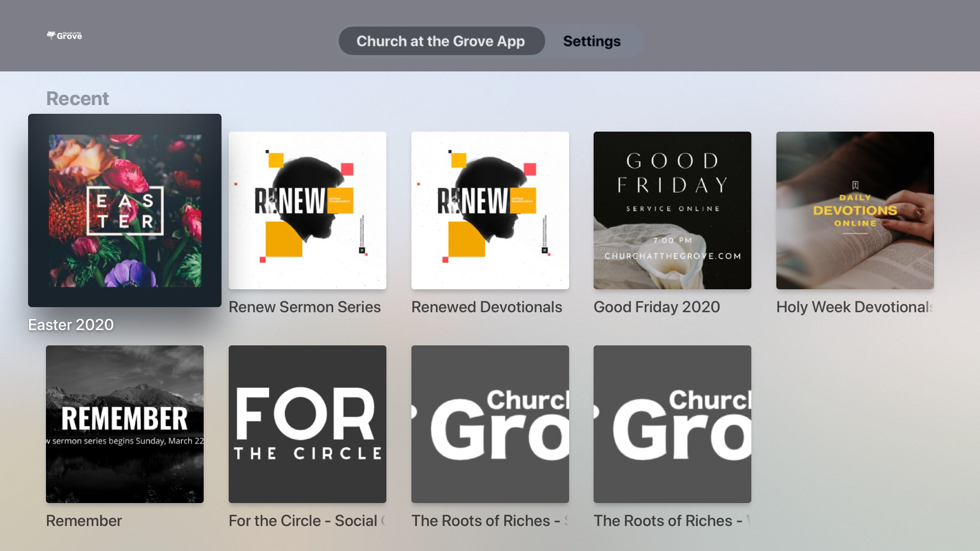Click the Good Friday 2020 title
The image size is (980, 551).
pyautogui.click(x=657, y=307)
